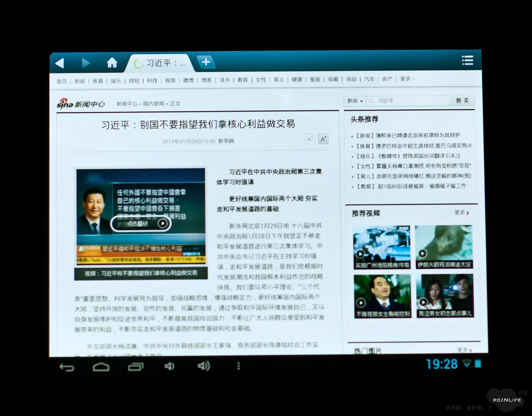Open the three-dot overflow menu in system bar
Screen dimensions: 532x416
tap(239, 365)
